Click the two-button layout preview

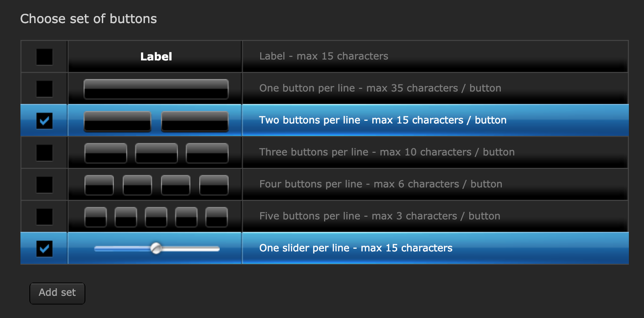[156, 121]
